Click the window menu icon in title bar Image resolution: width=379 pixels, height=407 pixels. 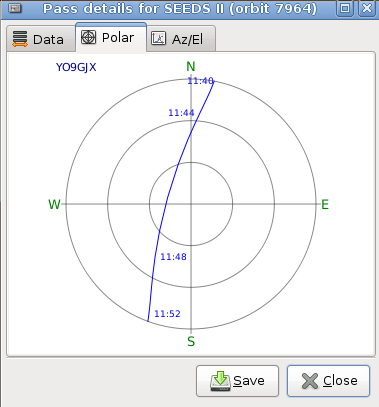[x=15, y=8]
